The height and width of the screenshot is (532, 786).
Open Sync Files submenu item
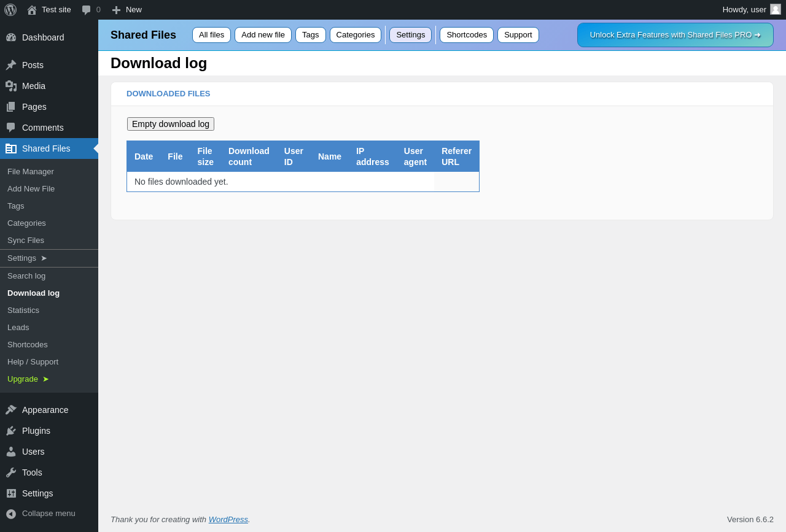click(x=49, y=241)
